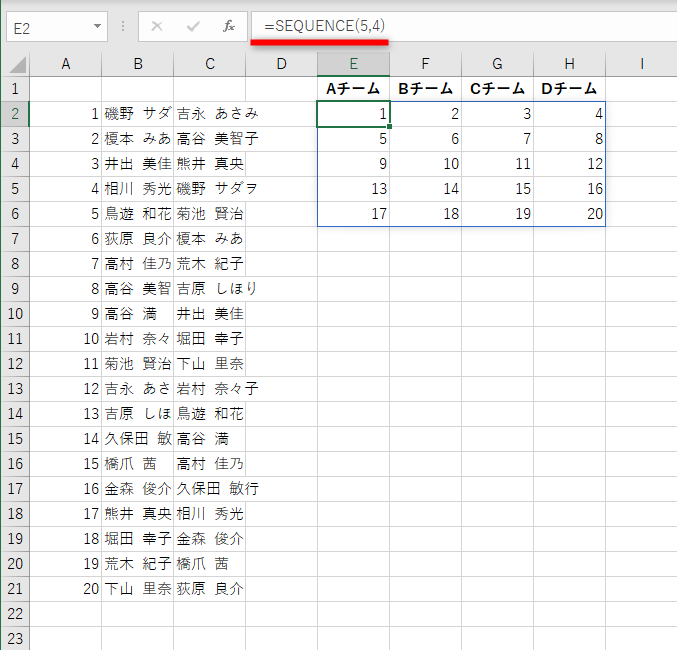
Task: Click the Select All corner triangle
Action: [18, 65]
